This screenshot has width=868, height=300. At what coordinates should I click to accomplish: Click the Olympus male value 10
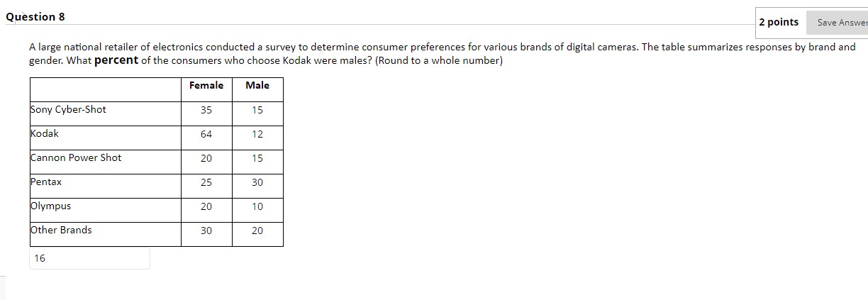(x=257, y=206)
